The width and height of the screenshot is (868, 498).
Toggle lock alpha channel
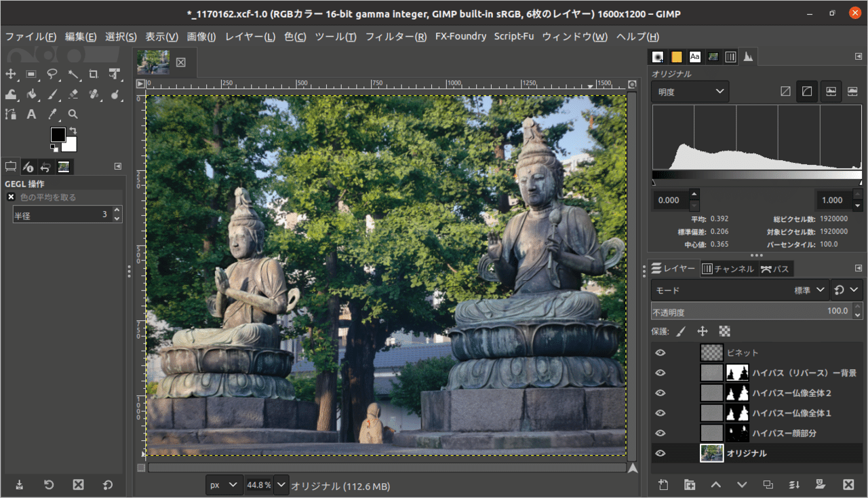tap(724, 331)
